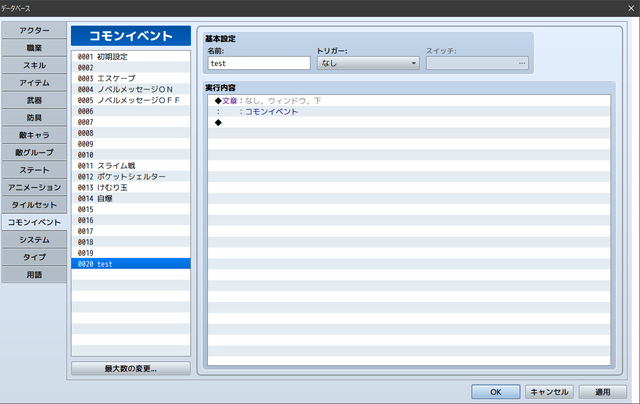
Task: Open the トリガー dropdown
Action: (x=368, y=63)
